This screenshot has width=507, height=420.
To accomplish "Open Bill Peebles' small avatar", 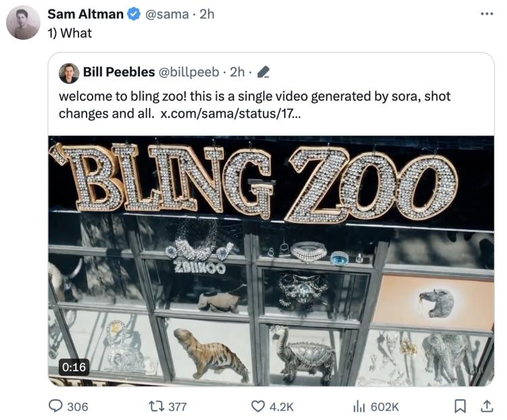I will pos(69,73).
